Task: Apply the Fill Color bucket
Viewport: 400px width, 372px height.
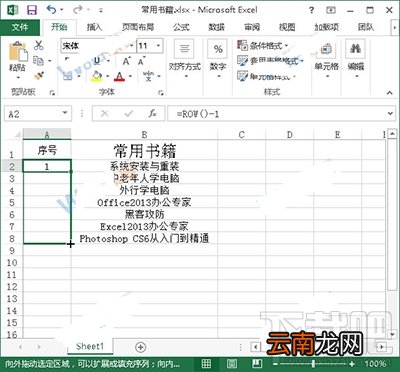Action: [97, 76]
